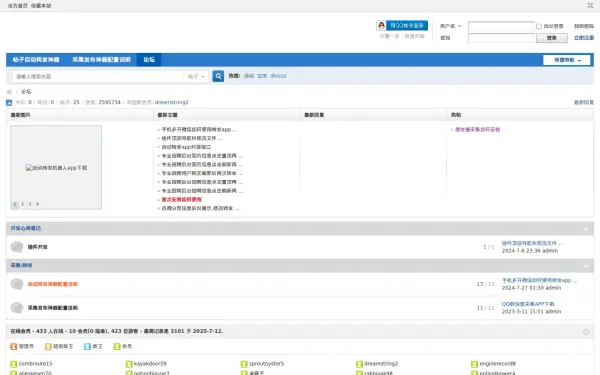
Task: Collapse the online members list icon
Action: pos(586,332)
